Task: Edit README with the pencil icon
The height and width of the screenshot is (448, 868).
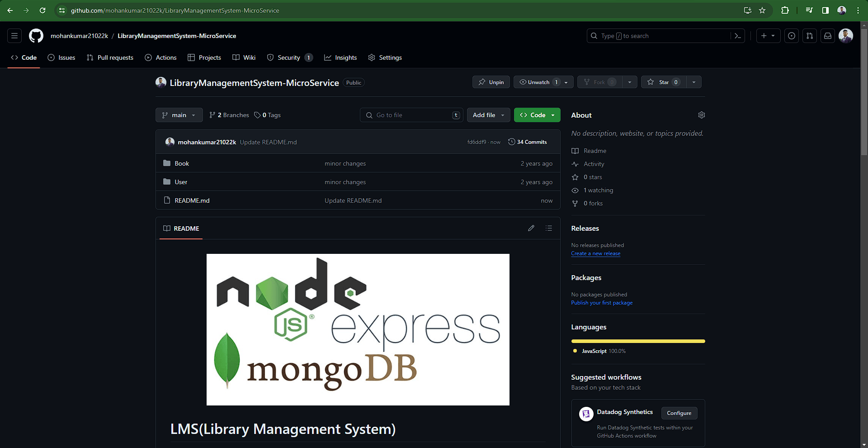Action: (x=531, y=228)
